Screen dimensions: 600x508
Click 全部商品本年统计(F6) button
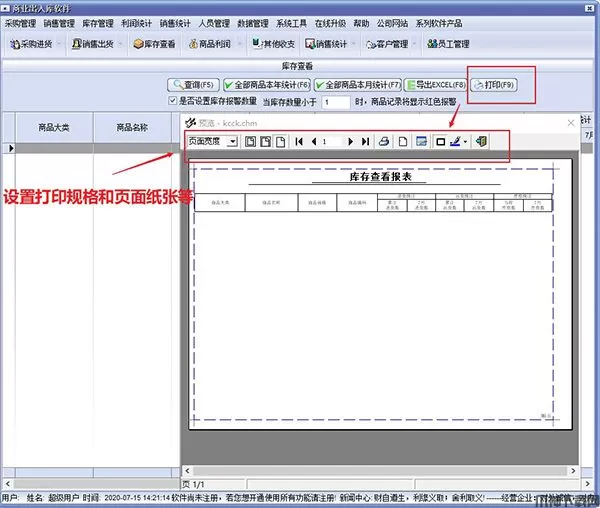tap(267, 85)
